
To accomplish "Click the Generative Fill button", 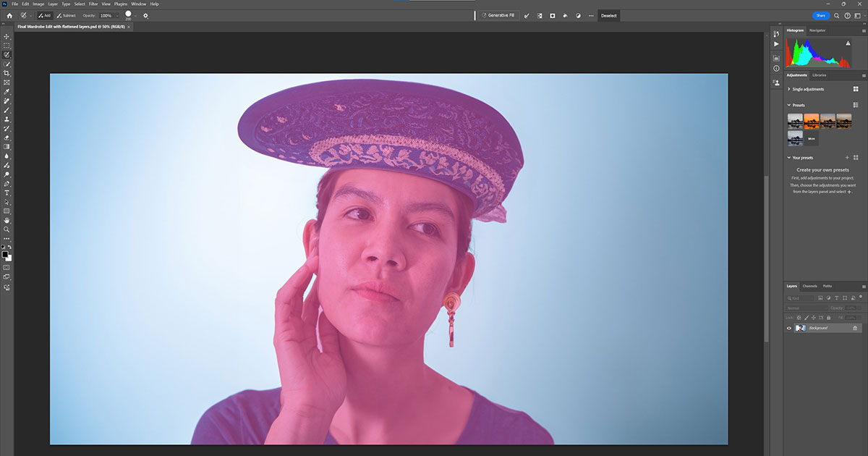I will pyautogui.click(x=499, y=15).
